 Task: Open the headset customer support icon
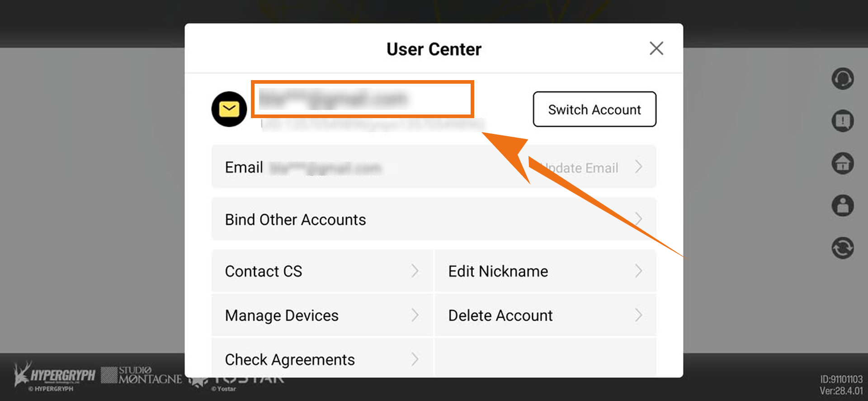click(842, 79)
